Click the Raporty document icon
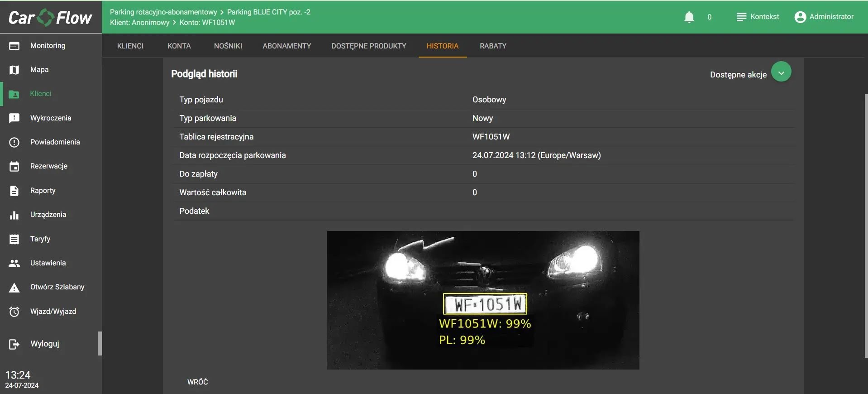Screen dimensions: 868x394 14,191
